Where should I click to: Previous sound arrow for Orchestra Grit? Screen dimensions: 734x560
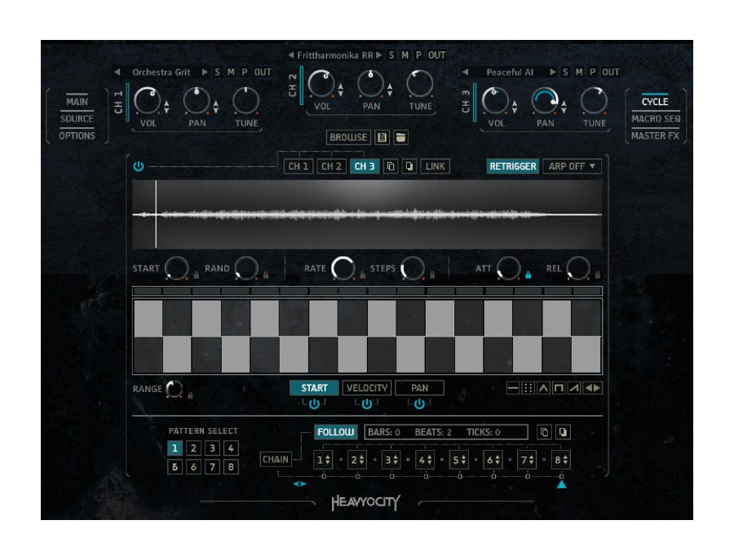tap(117, 72)
